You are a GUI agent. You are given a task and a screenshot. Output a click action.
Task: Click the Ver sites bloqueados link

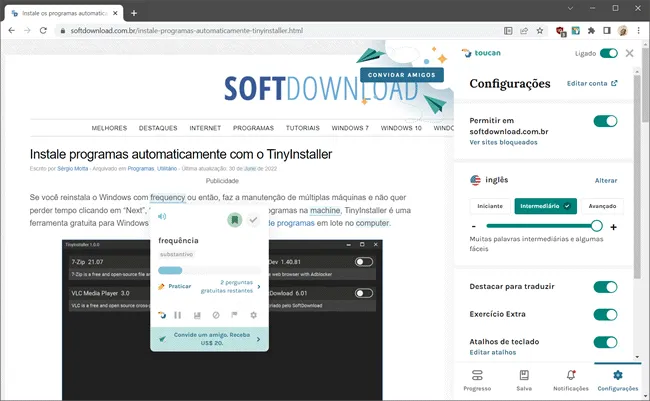pos(503,142)
